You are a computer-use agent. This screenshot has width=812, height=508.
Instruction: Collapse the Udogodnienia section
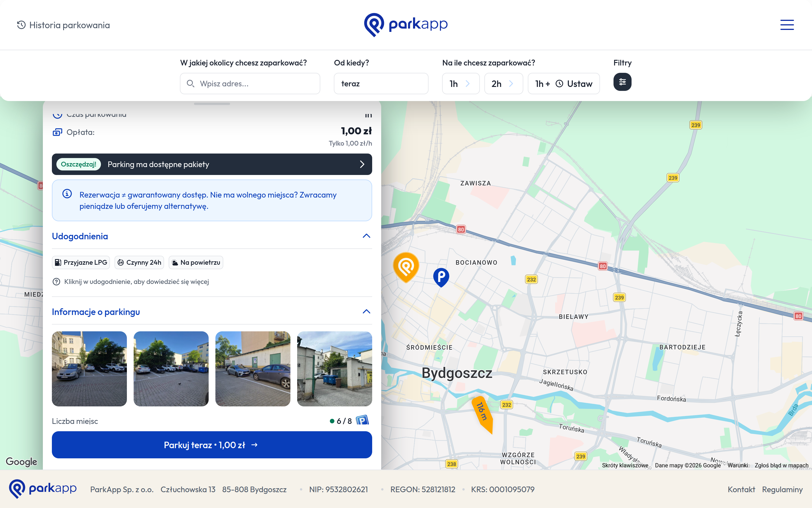212,236
